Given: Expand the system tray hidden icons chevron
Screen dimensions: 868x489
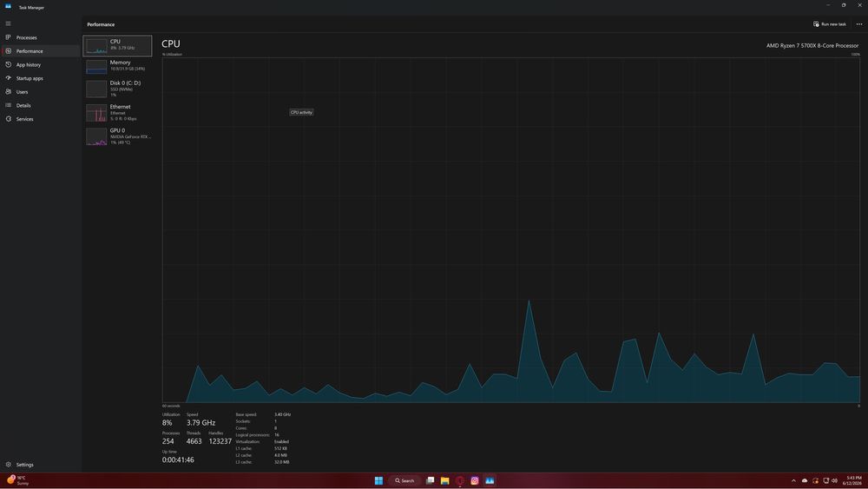Looking at the screenshot, I should click(x=793, y=480).
